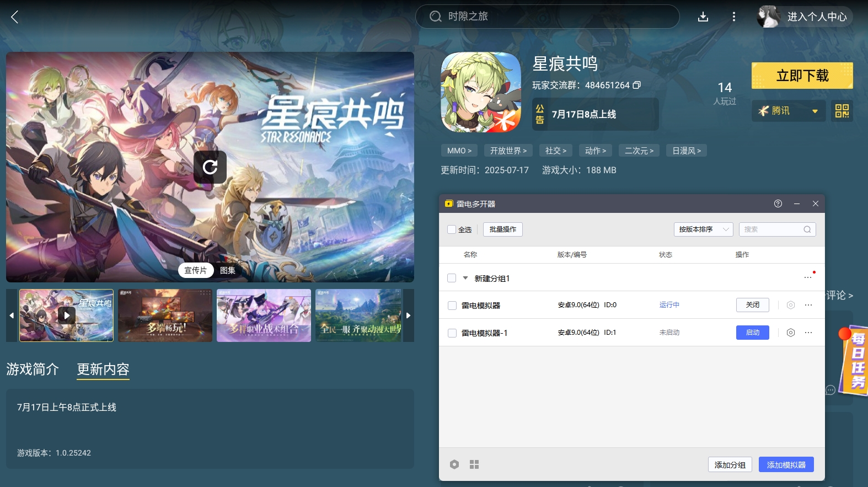Click the 二次元 tag
This screenshot has height=487, width=868.
point(639,151)
